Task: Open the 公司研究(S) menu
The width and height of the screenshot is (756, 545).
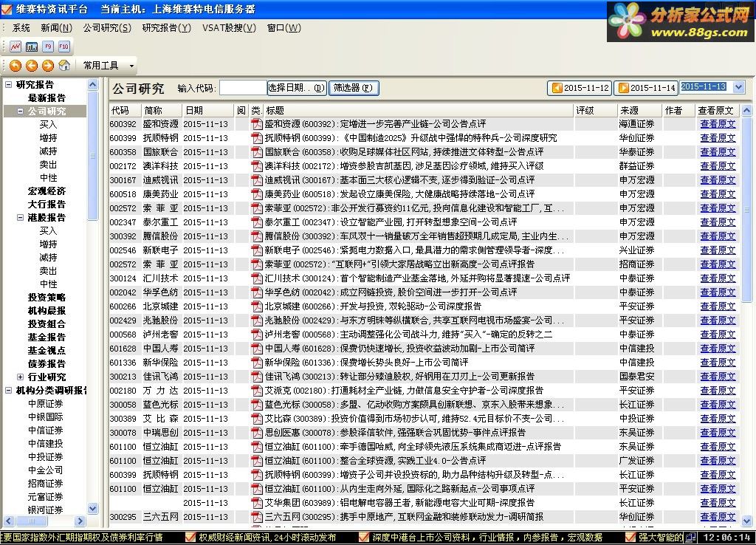Action: [x=107, y=28]
